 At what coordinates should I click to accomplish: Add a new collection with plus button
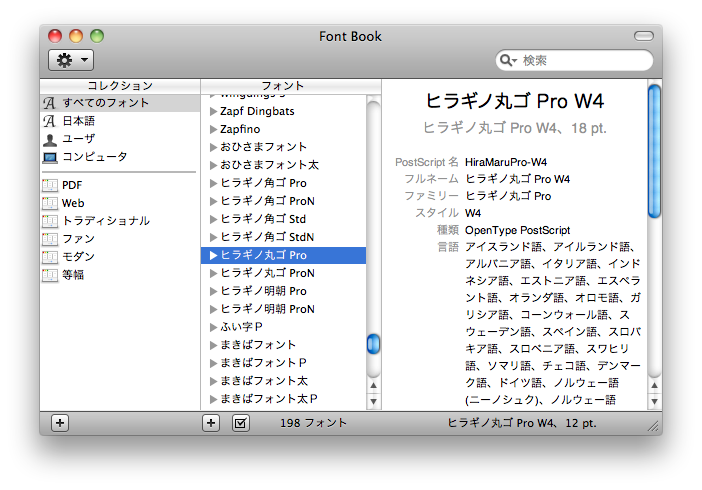60,423
